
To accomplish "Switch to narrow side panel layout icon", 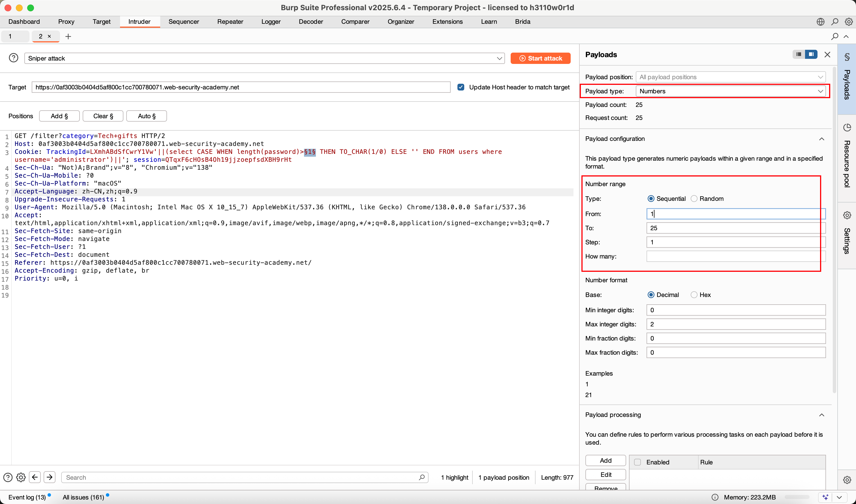I will [x=799, y=54].
